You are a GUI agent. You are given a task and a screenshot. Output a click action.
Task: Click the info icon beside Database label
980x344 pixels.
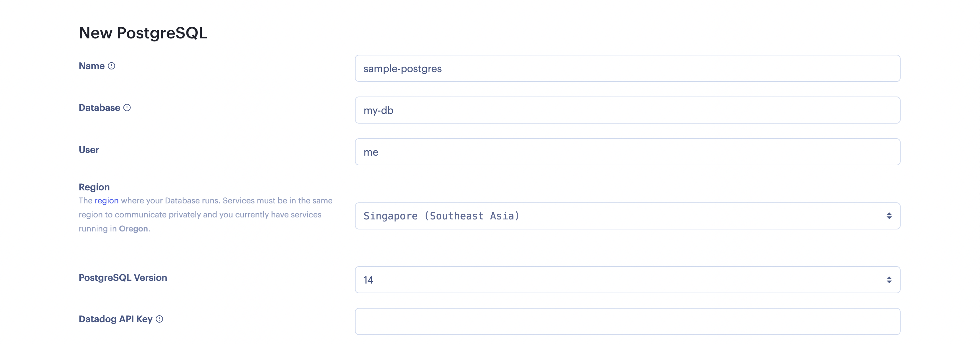(x=127, y=108)
